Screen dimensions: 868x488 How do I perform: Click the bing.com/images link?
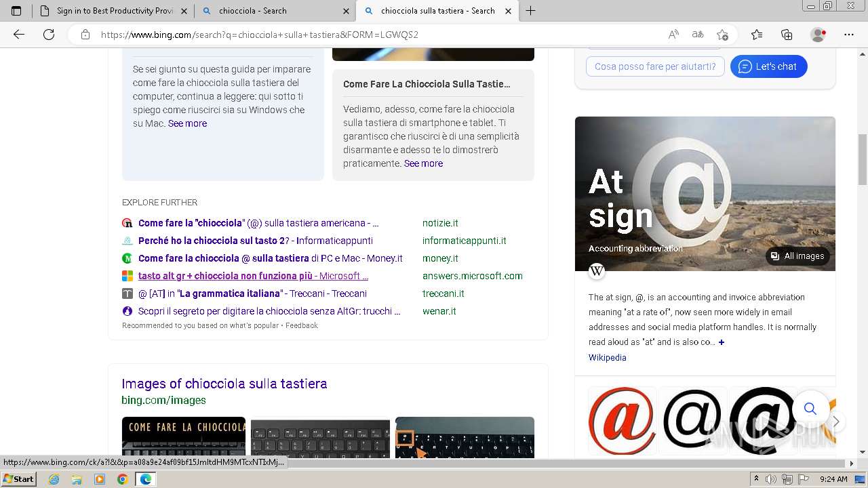(x=163, y=400)
